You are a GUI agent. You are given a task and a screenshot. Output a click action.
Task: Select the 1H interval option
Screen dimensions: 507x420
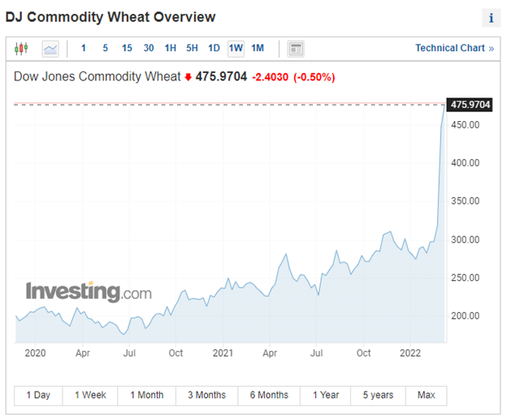(170, 49)
